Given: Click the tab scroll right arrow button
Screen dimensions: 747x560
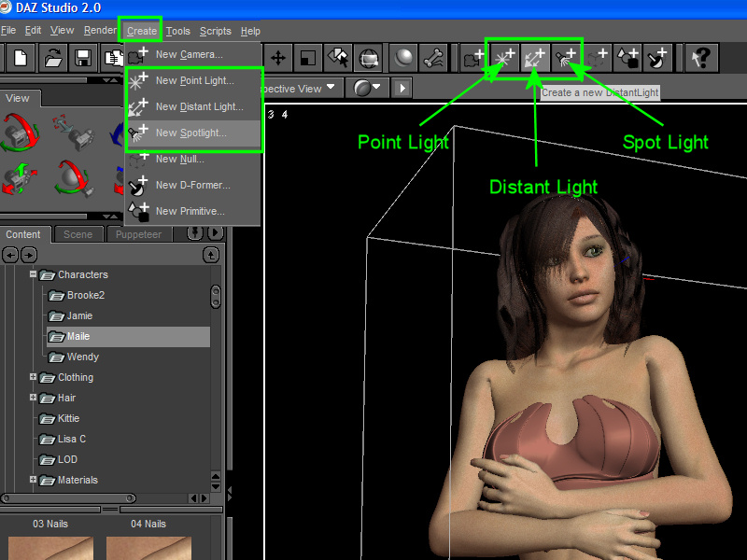Looking at the screenshot, I should coord(216,232).
